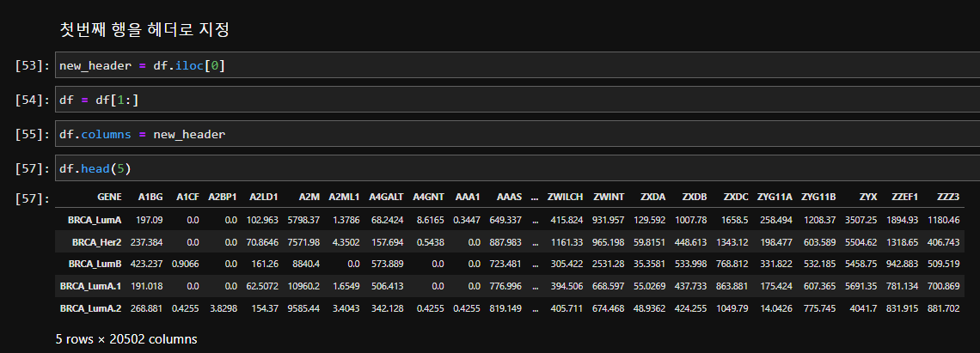This screenshot has height=353, width=980.
Task: Click the value 423.237 in the table
Action: pyautogui.click(x=146, y=264)
